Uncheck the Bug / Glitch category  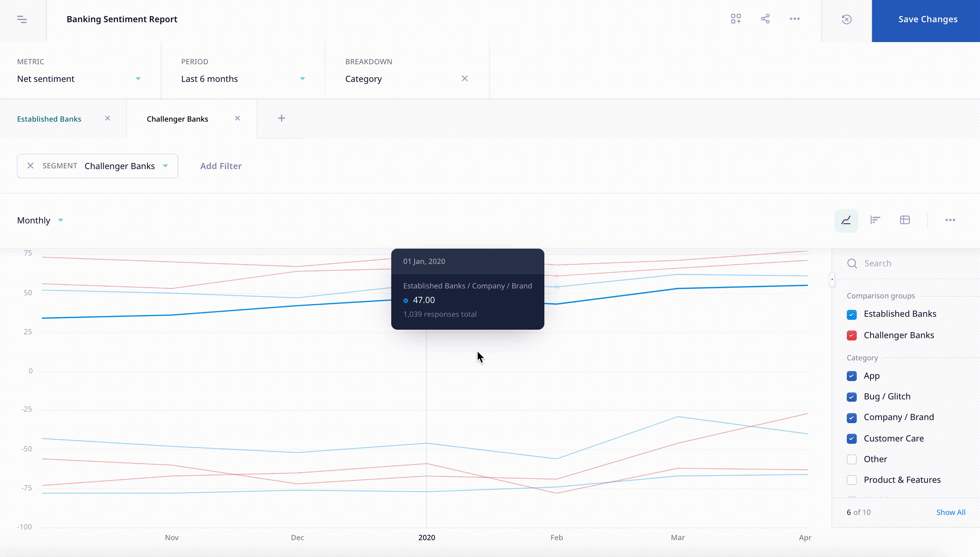click(x=852, y=397)
